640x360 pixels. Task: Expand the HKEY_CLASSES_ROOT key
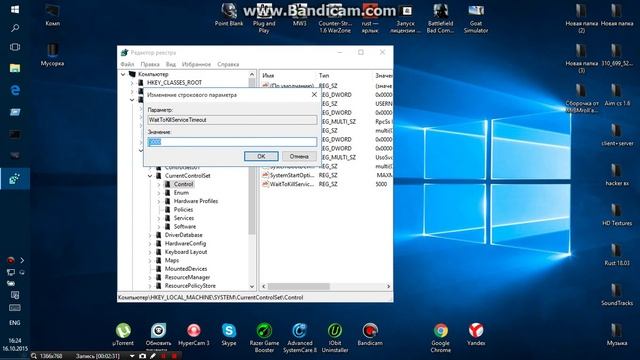click(132, 83)
